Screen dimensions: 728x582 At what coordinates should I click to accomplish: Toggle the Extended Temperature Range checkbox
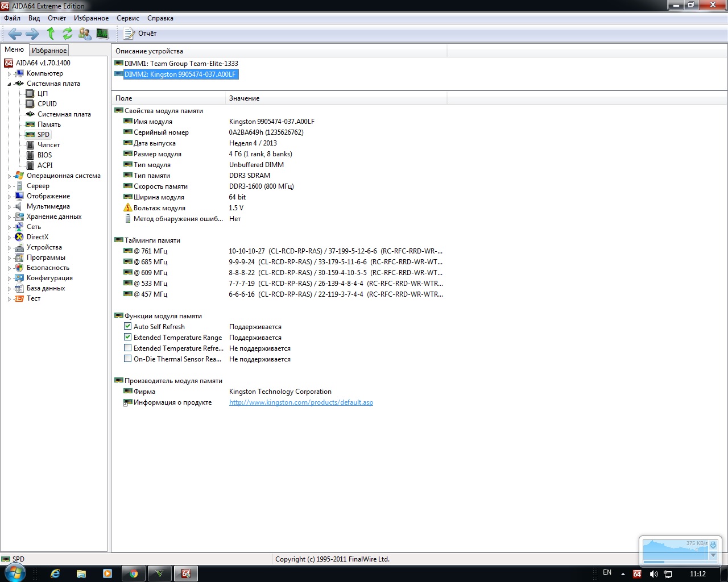pos(128,338)
